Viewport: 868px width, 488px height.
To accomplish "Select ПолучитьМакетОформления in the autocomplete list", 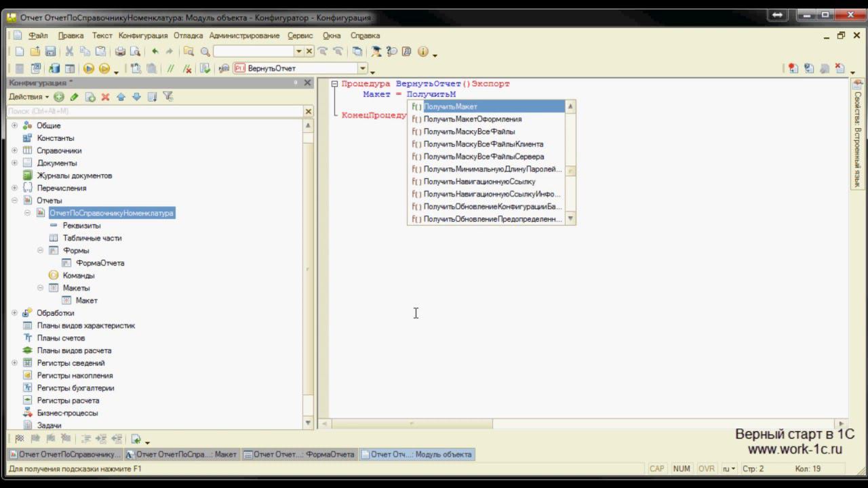I will tap(473, 119).
